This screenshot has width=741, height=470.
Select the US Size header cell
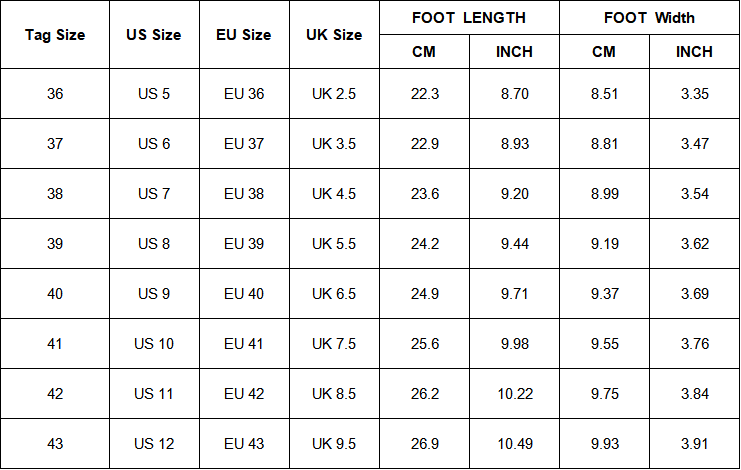click(154, 35)
